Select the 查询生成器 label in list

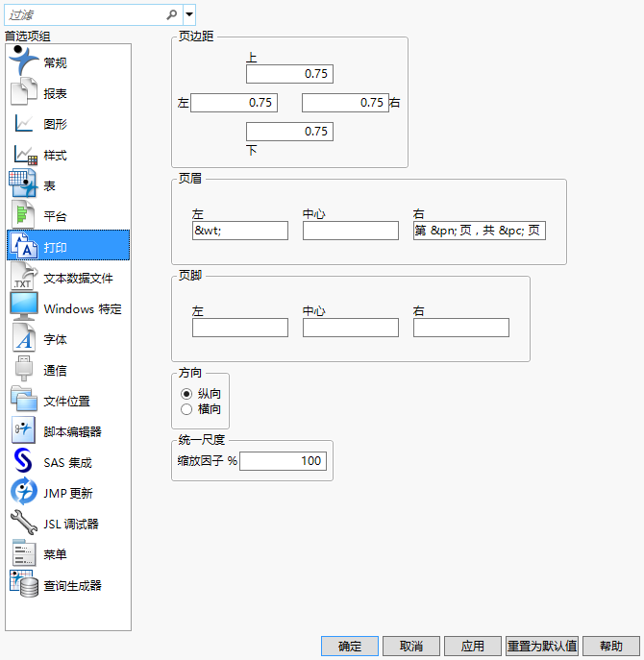click(x=72, y=585)
